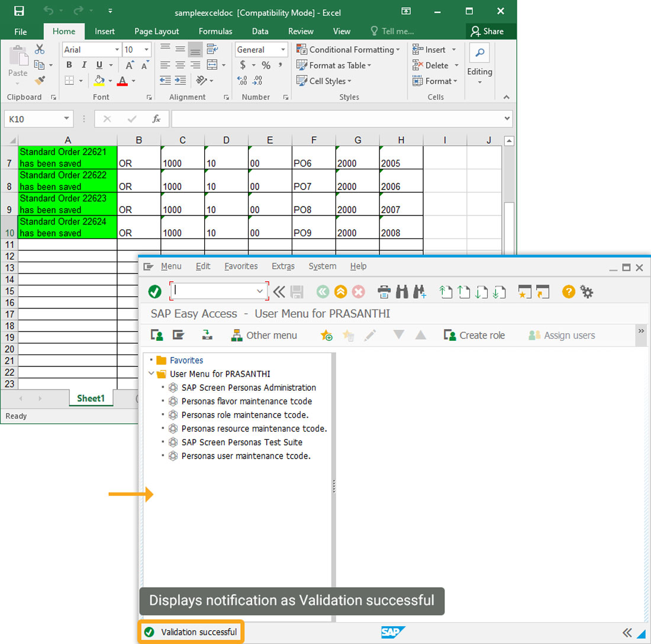Click the SAP Print icon

(384, 292)
